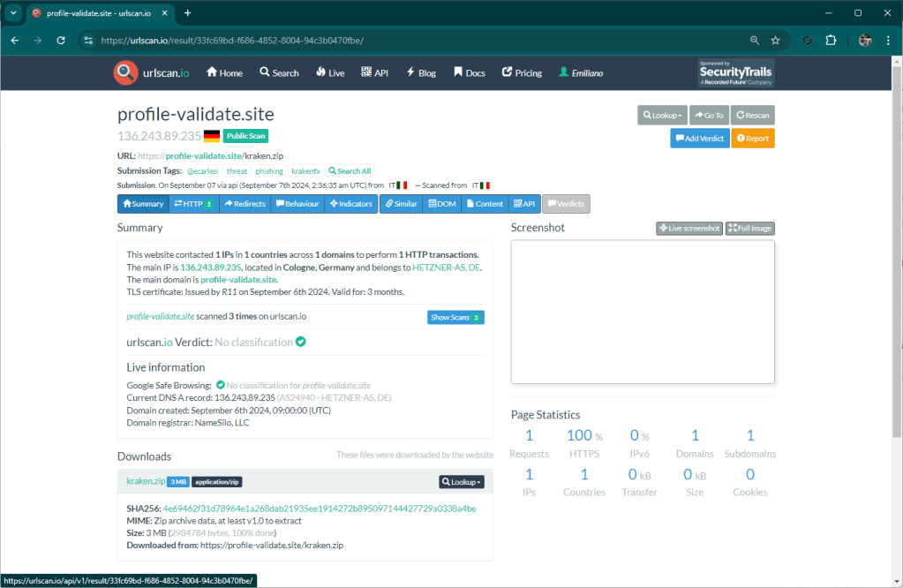903x588 pixels.
Task: Open the kraken.zip Lookup dropdown
Action: (x=462, y=482)
